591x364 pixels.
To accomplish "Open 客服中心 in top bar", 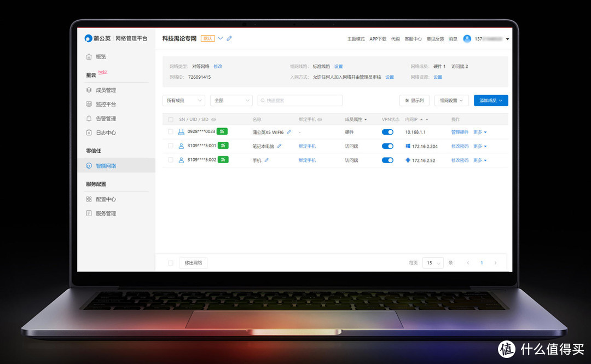I will 413,39.
